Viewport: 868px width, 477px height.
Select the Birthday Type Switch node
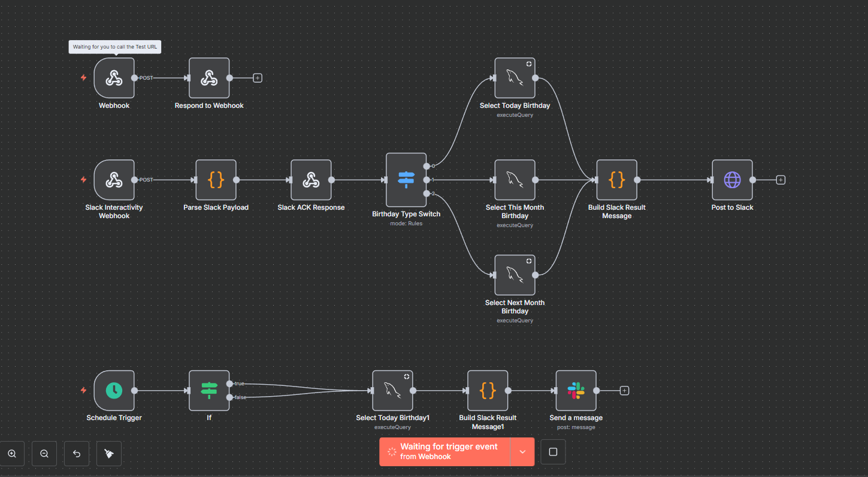pyautogui.click(x=406, y=180)
